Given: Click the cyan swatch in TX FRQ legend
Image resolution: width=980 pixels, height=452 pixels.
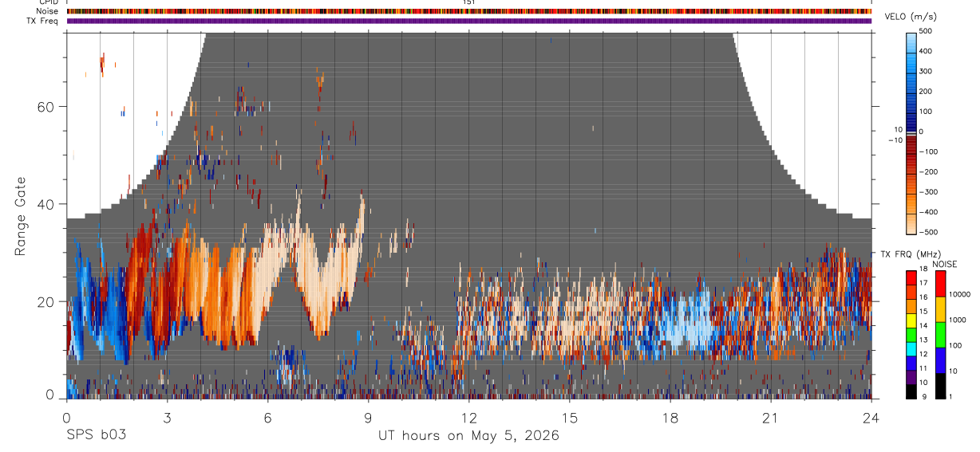Looking at the screenshot, I should pos(911,348).
